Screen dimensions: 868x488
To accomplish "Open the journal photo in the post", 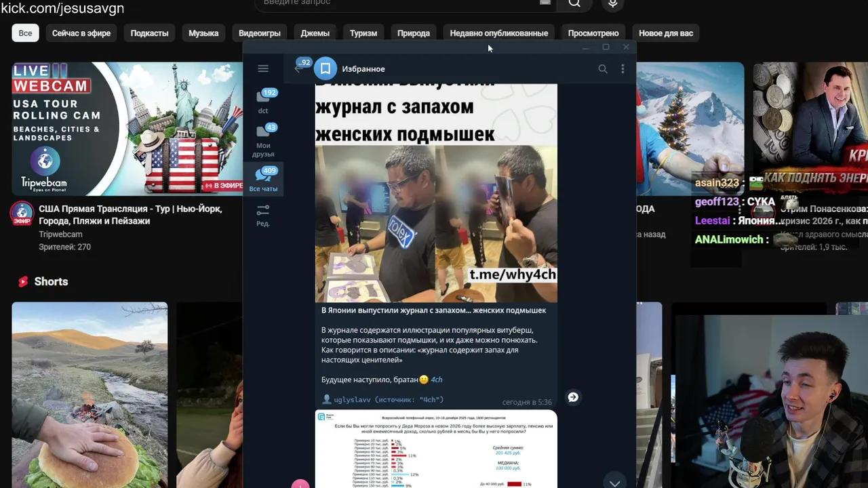I will point(436,192).
